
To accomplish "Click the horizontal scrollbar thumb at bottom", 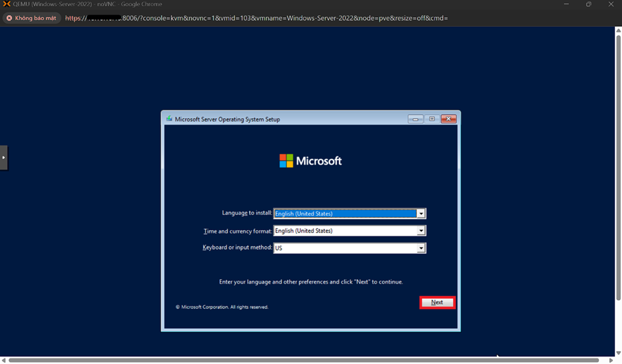I will (x=307, y=360).
